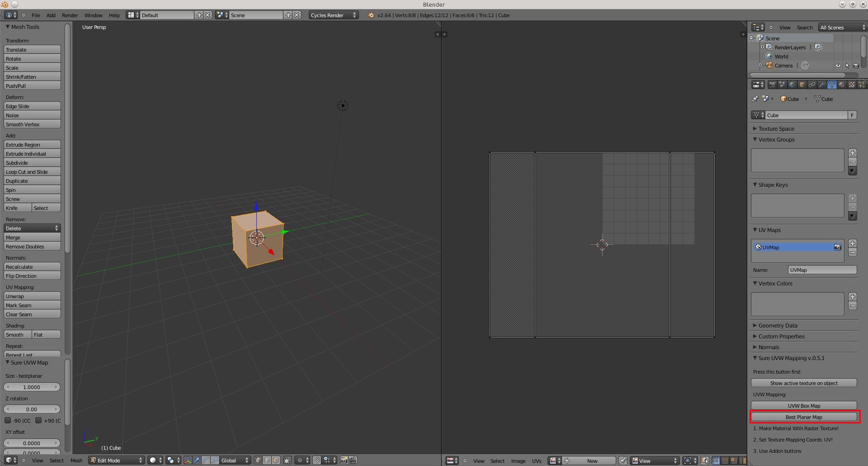
Task: Select vertex select mode in 3D view header
Action: (258, 460)
